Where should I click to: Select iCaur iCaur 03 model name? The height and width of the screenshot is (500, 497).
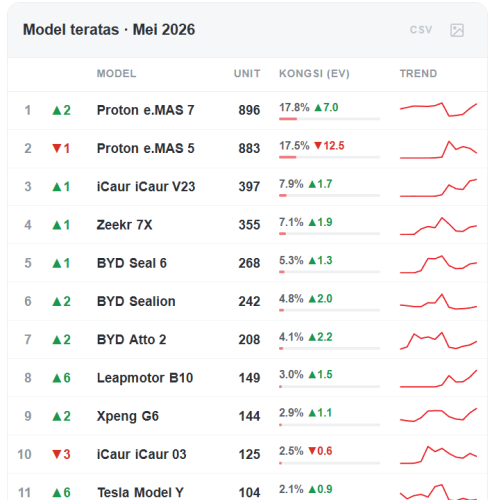141,454
